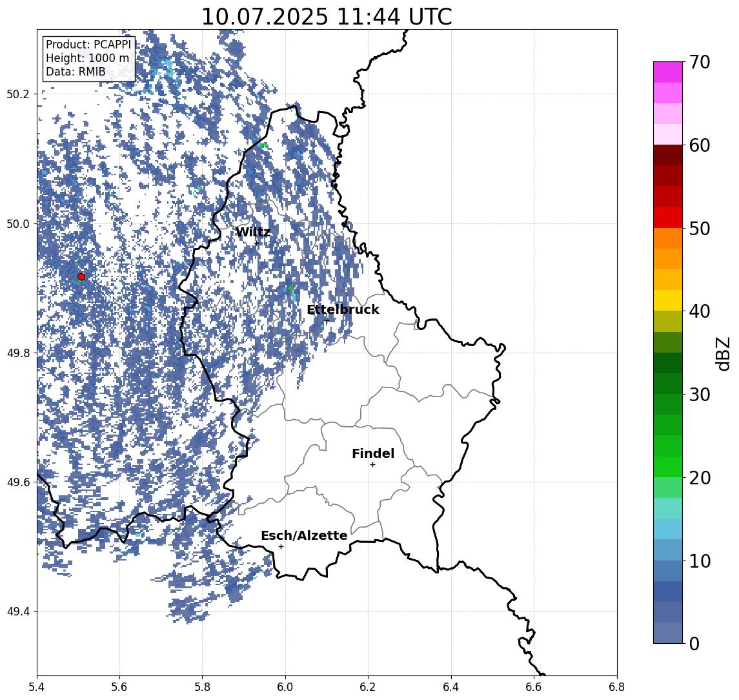
Task: Click the 5.6 longitude axis label
Action: 119,687
